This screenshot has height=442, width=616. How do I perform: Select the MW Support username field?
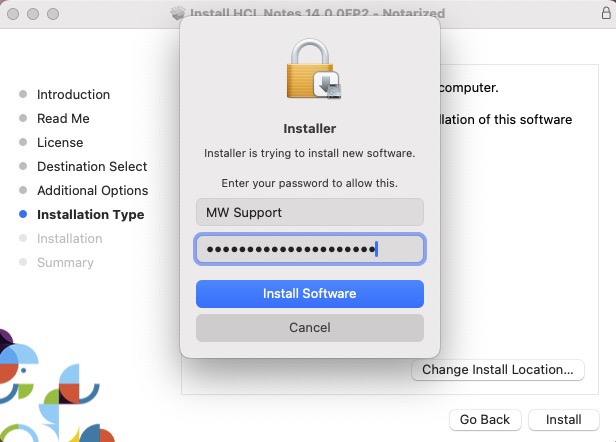pyautogui.click(x=309, y=212)
